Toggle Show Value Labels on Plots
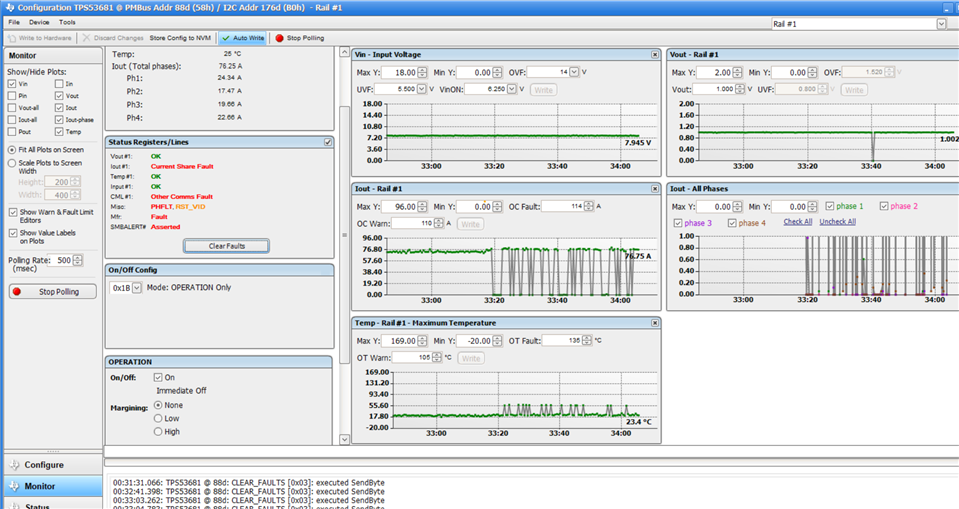 pyautogui.click(x=13, y=233)
